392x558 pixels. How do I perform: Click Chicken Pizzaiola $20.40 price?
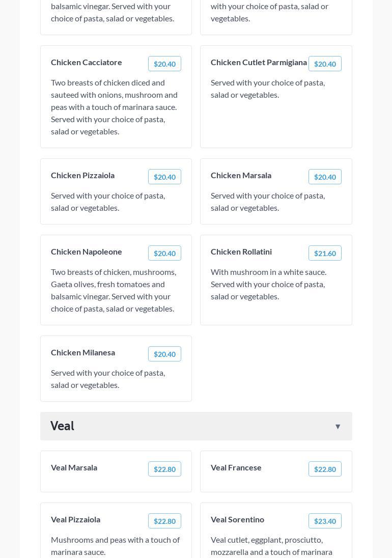pyautogui.click(x=164, y=177)
